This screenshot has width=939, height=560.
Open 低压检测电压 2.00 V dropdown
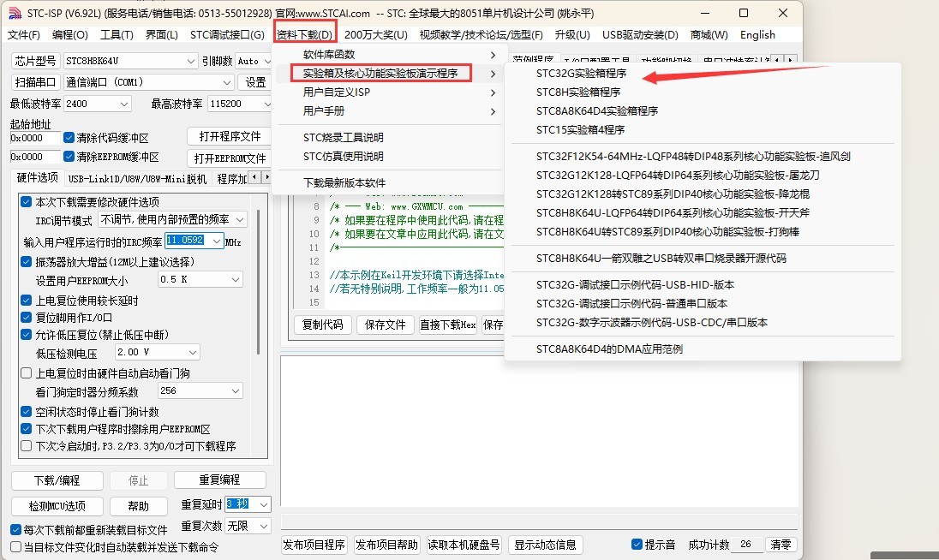coord(157,353)
